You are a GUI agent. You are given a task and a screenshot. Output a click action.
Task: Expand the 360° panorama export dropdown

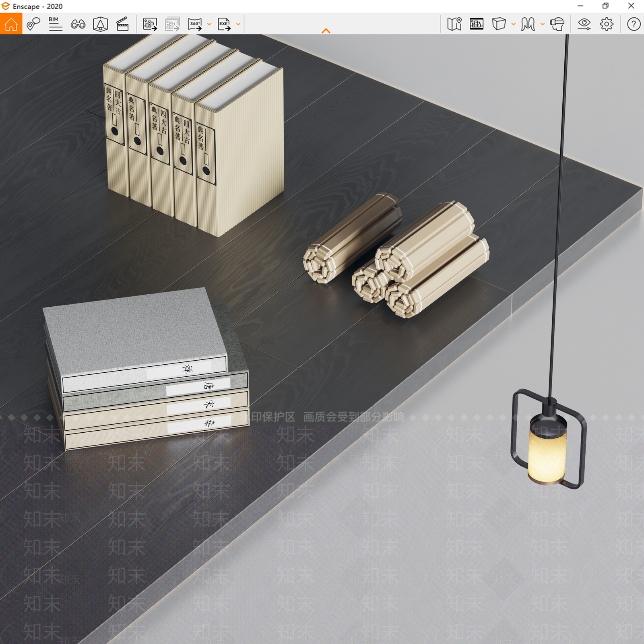click(x=209, y=24)
